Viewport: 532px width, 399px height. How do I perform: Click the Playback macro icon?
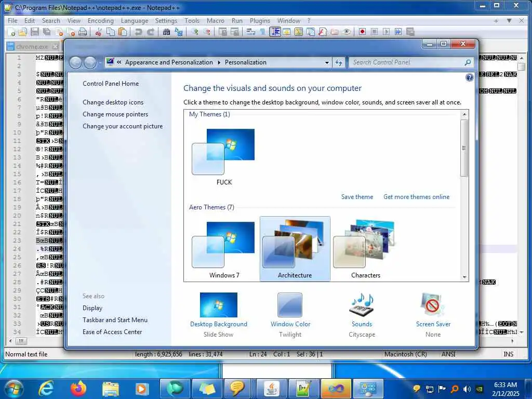coord(386,32)
